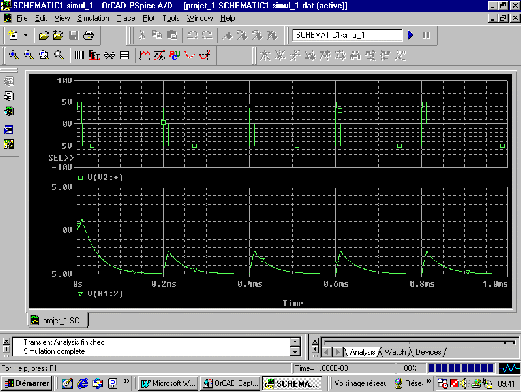Open the View menu
The width and height of the screenshot is (521, 392).
pos(62,18)
